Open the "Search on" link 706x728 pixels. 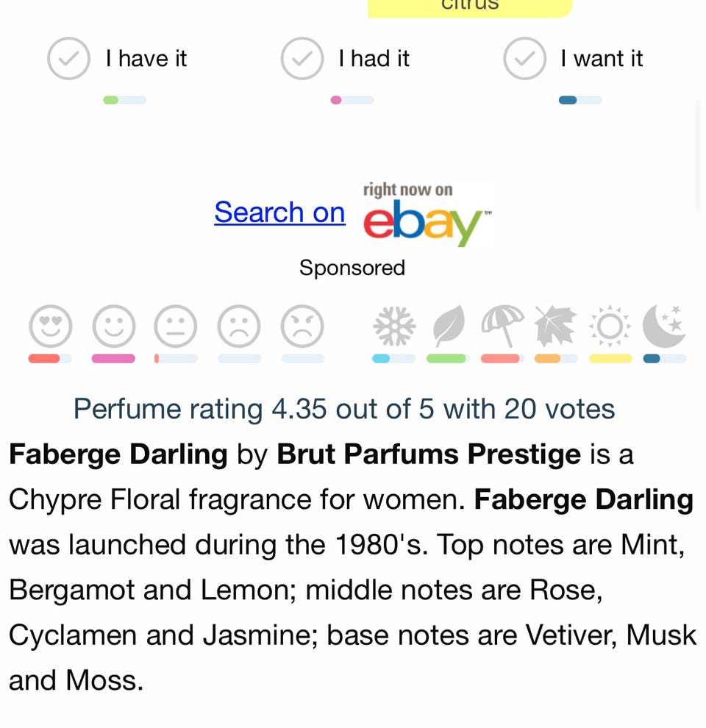[x=279, y=213]
